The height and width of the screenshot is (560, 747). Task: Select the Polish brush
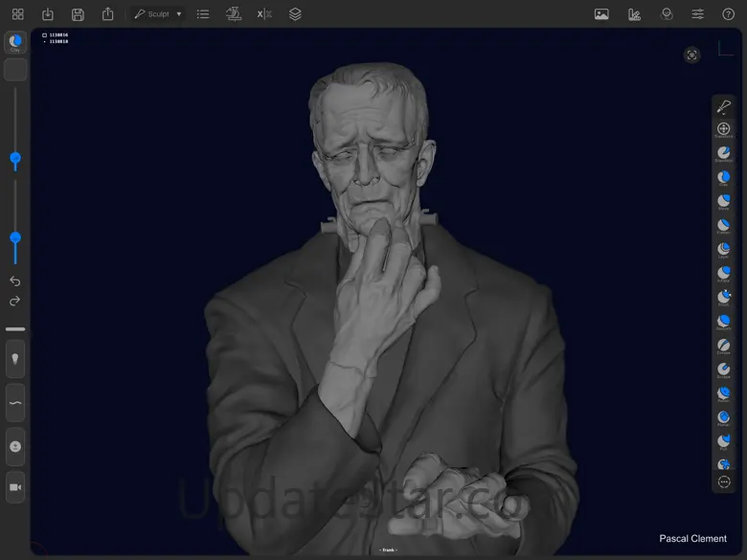[x=724, y=393]
